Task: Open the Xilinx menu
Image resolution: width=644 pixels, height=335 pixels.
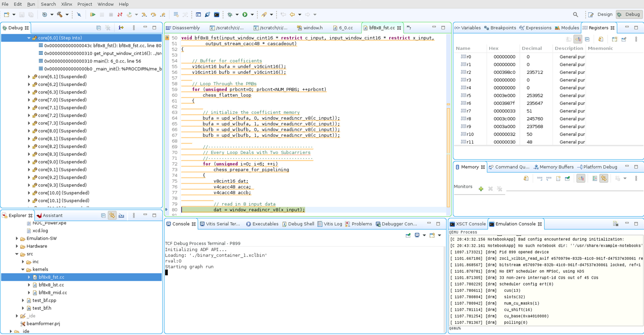Action: point(67,4)
